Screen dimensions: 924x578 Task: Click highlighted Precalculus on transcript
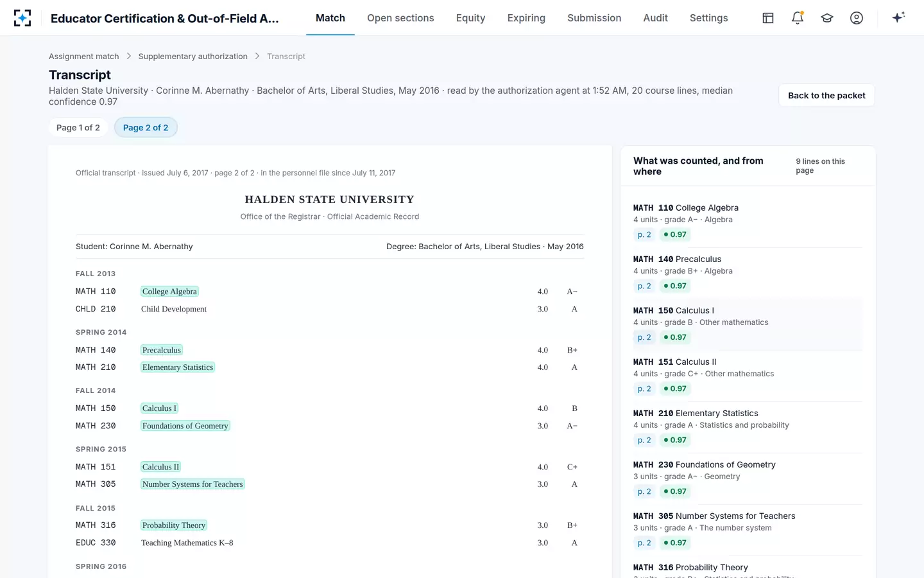coord(162,350)
